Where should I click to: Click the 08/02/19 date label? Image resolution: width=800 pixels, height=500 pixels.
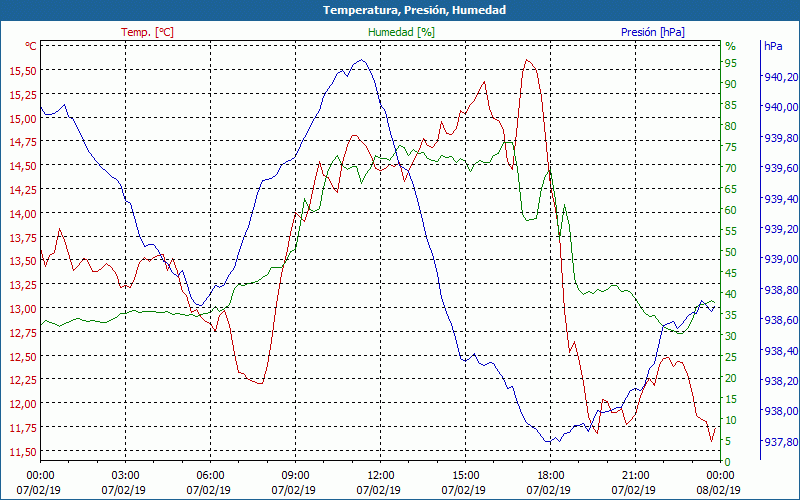(718, 490)
